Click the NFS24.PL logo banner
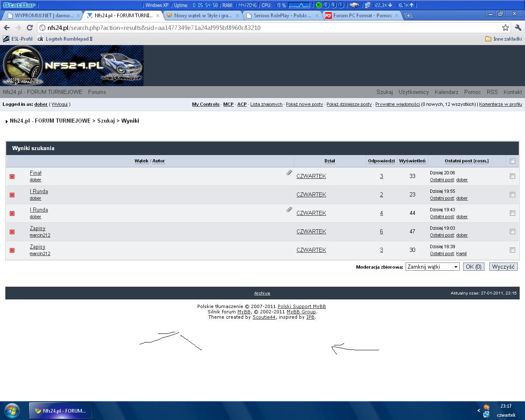 [72, 66]
